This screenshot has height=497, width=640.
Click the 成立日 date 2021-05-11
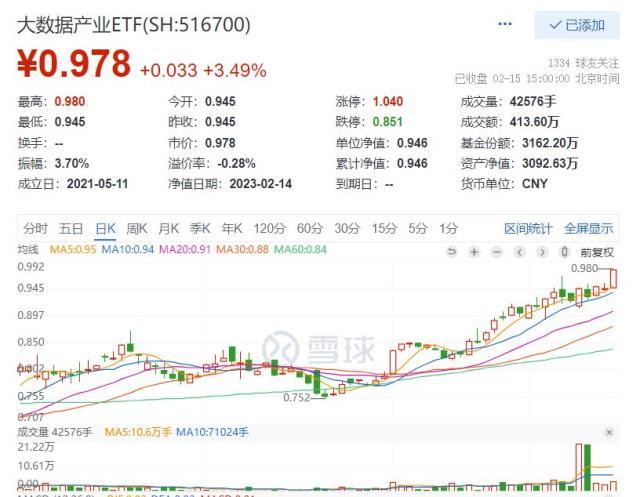click(97, 184)
